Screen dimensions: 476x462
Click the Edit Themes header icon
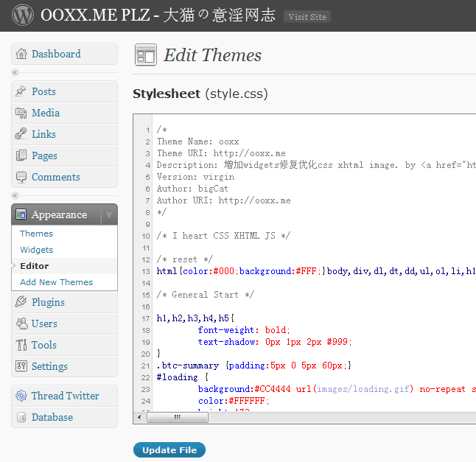(146, 55)
